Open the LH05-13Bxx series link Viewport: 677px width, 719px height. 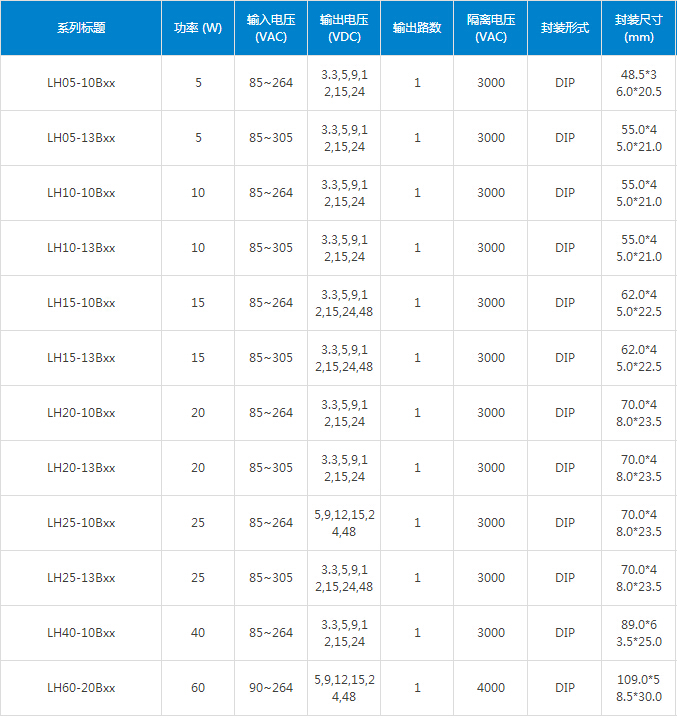coord(81,138)
